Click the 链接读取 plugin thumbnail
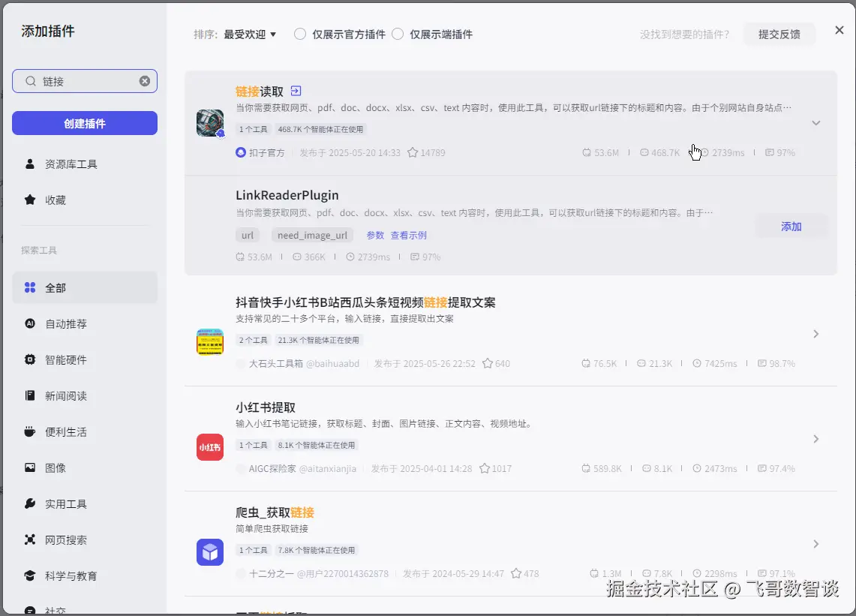Screen dimensions: 856x616 point(210,123)
